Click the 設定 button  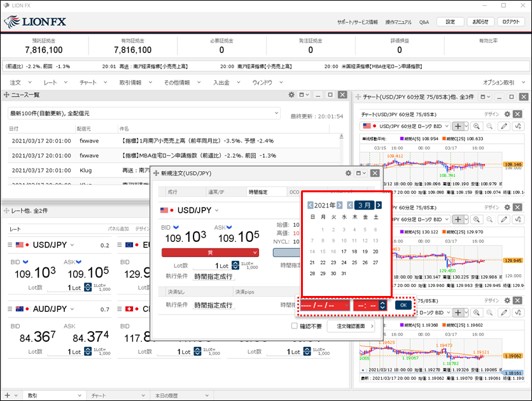click(x=451, y=22)
